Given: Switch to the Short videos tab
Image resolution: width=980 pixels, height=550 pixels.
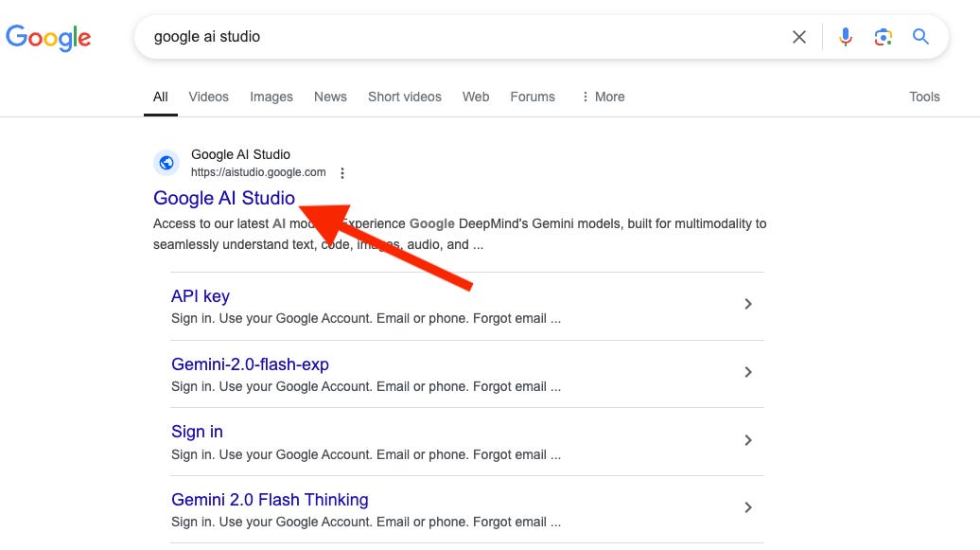Looking at the screenshot, I should 404,97.
